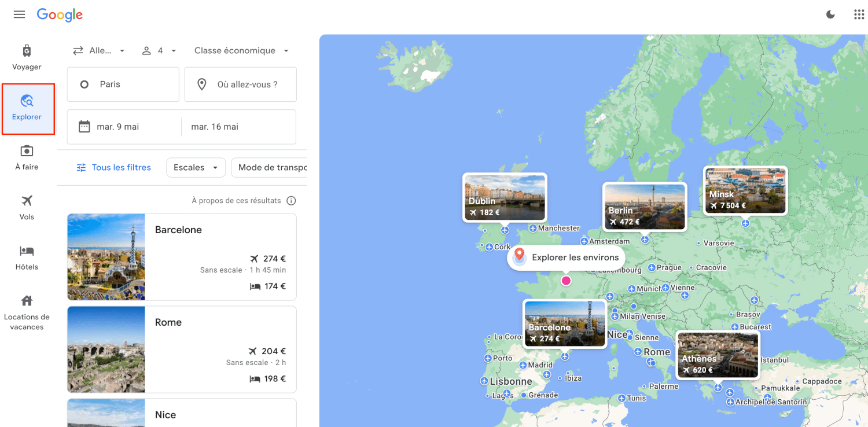Open the trip type dropdown Alle...
Screen dimensions: 868x427
[99, 51]
